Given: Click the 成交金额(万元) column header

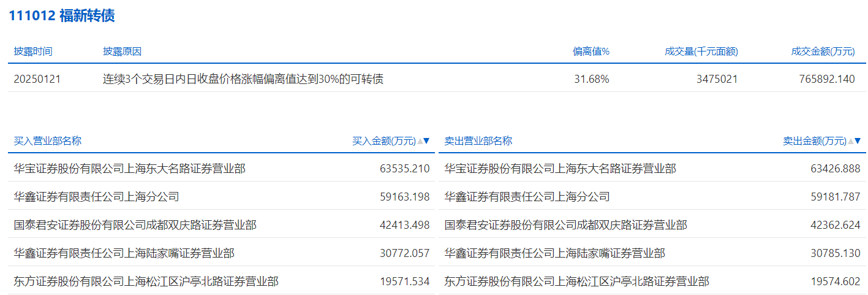Looking at the screenshot, I should 823,52.
